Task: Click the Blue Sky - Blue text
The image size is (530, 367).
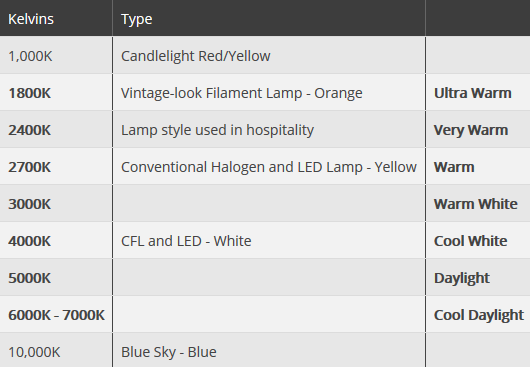Action: pyautogui.click(x=169, y=352)
